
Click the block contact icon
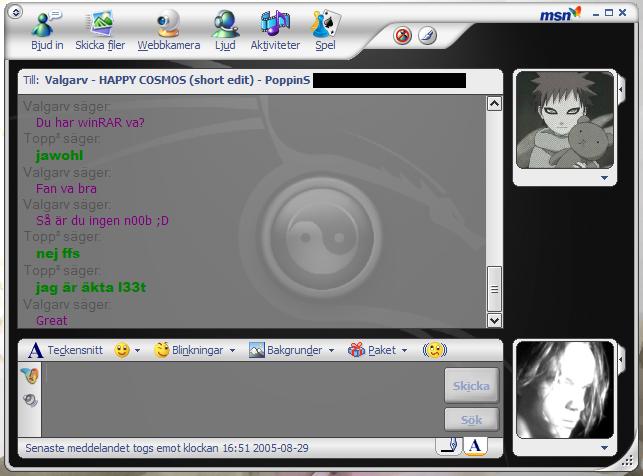403,36
